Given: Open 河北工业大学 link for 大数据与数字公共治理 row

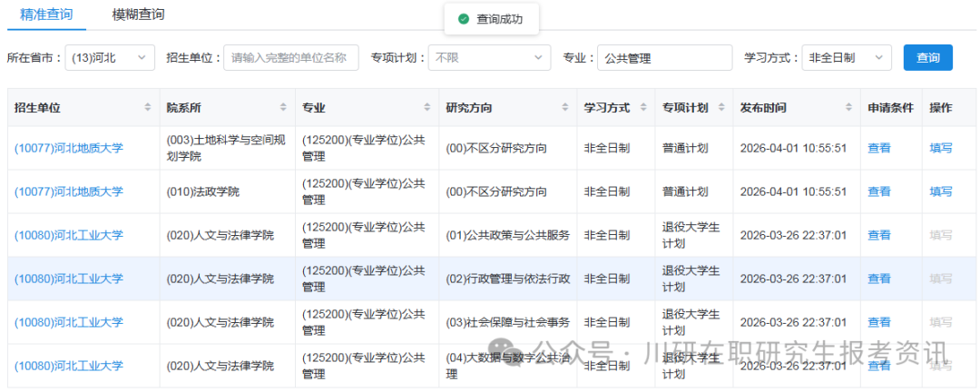Looking at the screenshot, I should pyautogui.click(x=69, y=366).
